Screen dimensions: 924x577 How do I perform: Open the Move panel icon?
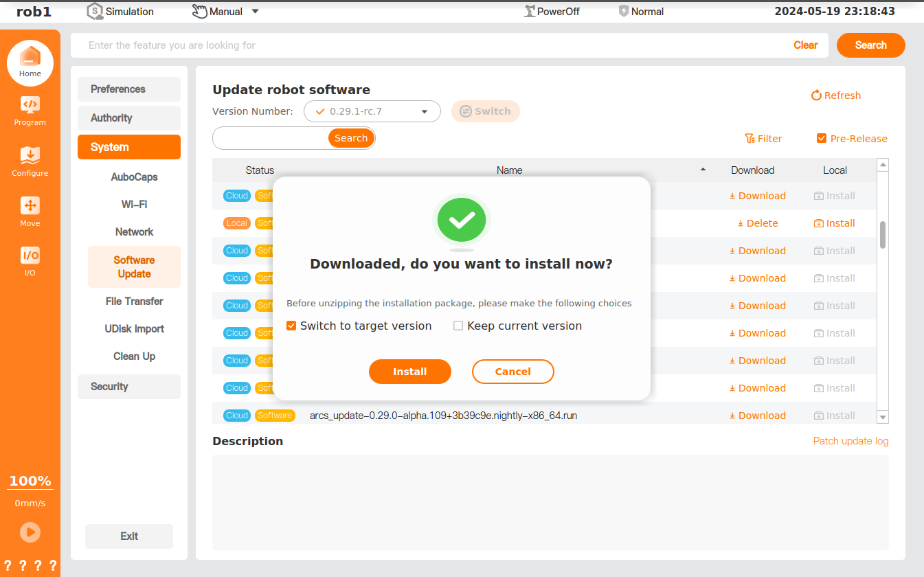(x=30, y=205)
